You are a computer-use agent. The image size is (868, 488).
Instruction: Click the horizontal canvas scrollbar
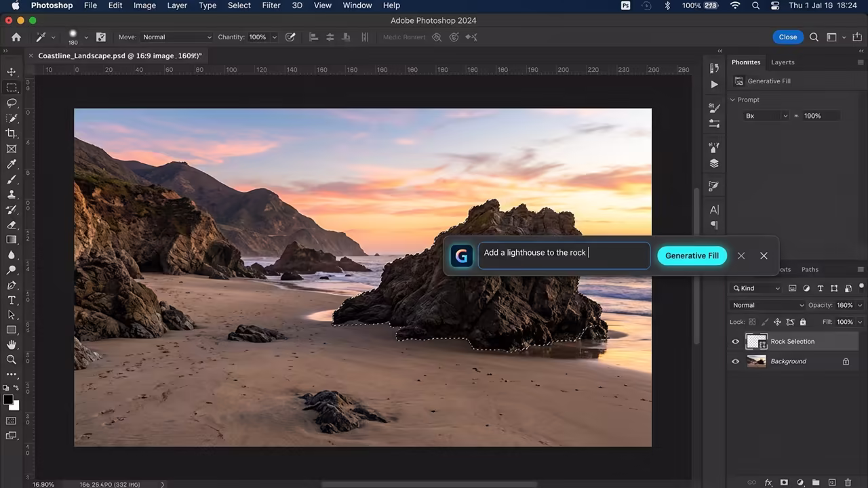pyautogui.click(x=429, y=485)
